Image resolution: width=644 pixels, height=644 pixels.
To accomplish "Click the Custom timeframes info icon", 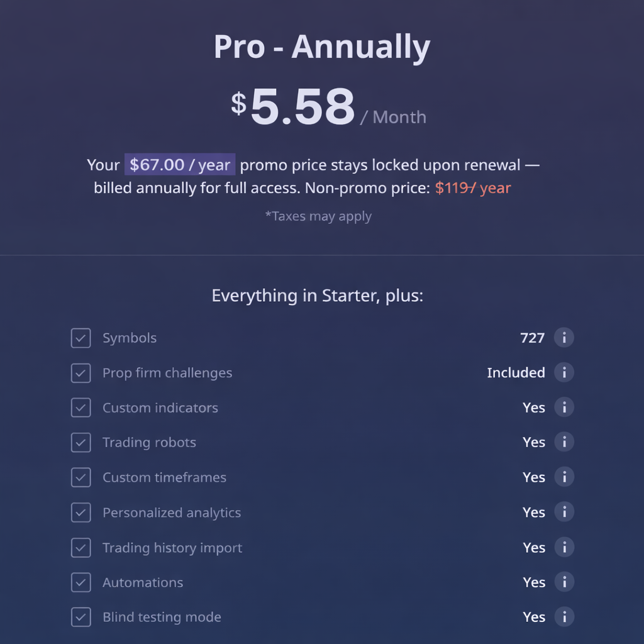I will click(x=564, y=477).
